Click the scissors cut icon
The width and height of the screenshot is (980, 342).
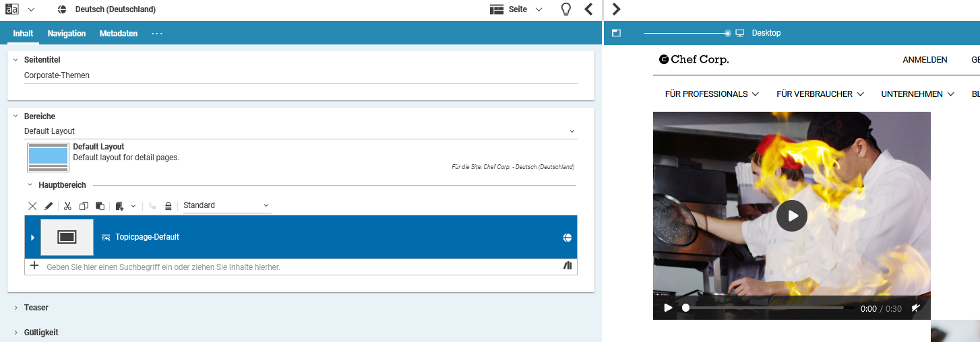(67, 206)
